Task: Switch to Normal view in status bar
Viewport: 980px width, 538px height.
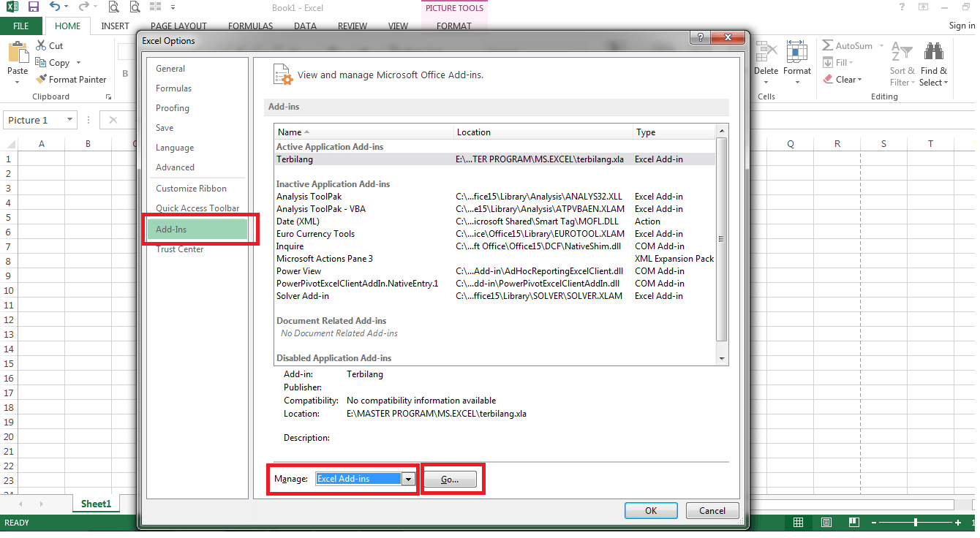Action: (799, 523)
